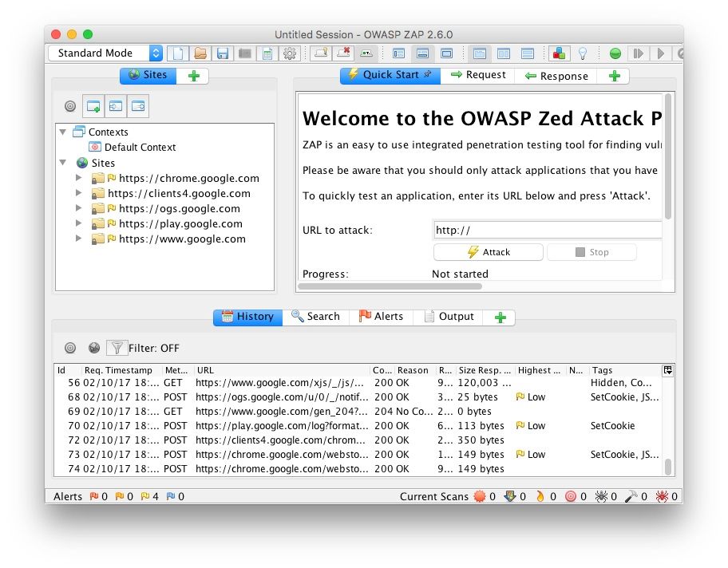Click Remove all breakpoints red X icon
Image resolution: width=728 pixels, height=568 pixels.
coord(343,53)
